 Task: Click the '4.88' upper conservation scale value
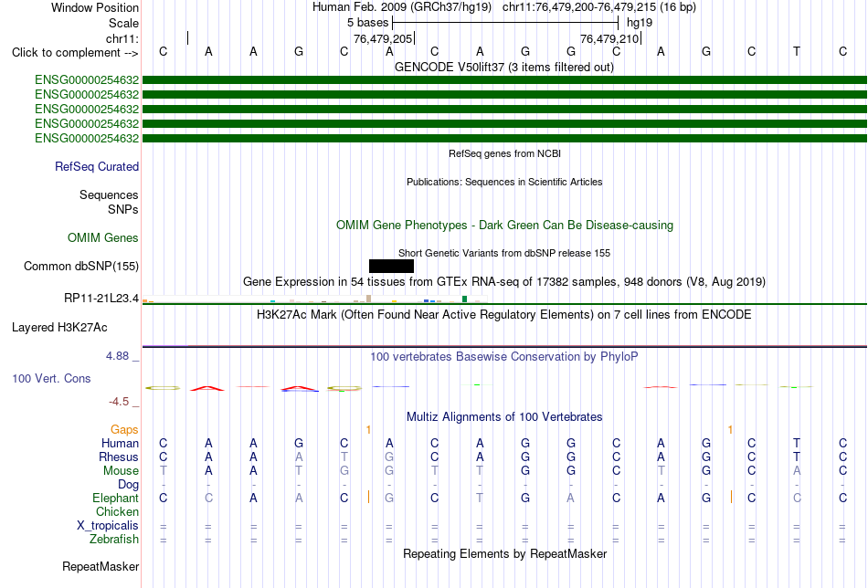tap(117, 356)
